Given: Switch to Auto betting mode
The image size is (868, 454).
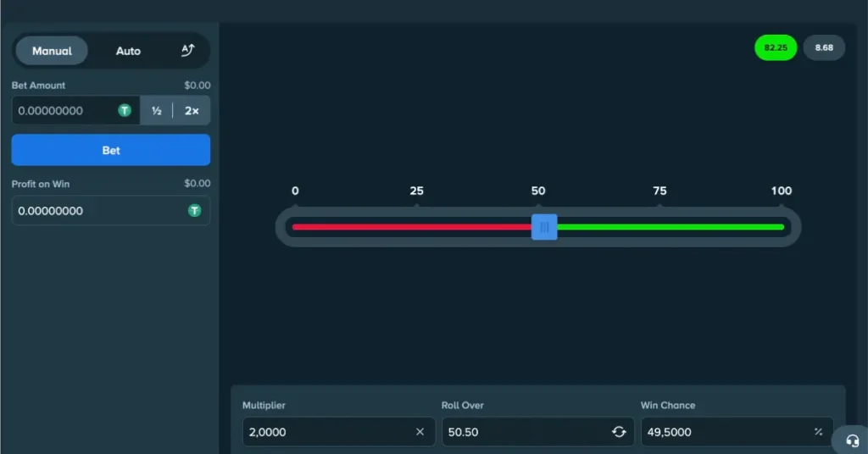Looking at the screenshot, I should point(128,51).
